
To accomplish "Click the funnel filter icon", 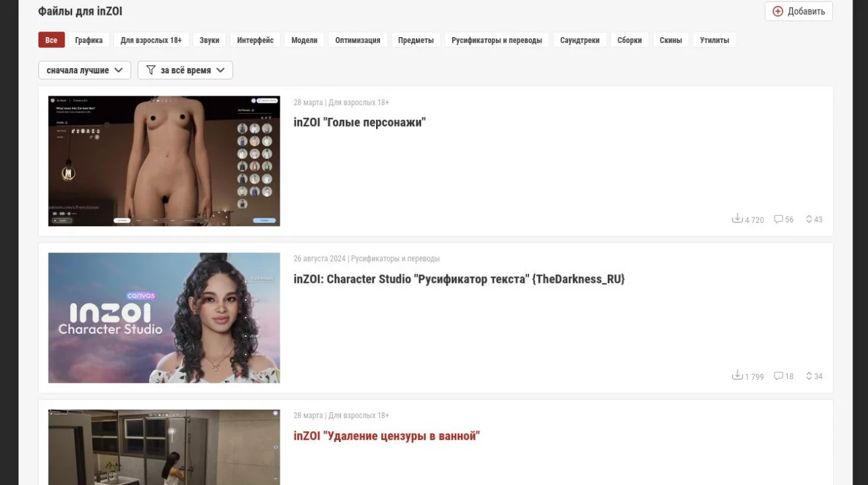I will tap(150, 70).
